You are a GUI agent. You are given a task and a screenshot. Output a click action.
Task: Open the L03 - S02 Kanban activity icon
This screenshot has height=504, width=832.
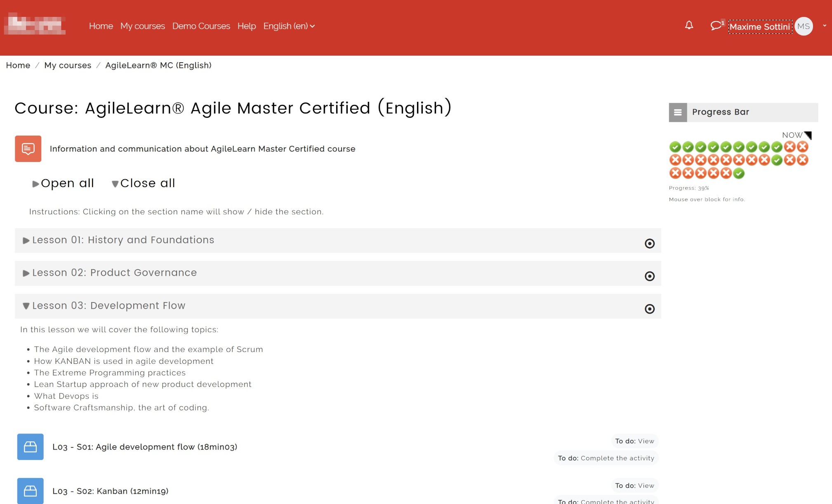point(30,491)
